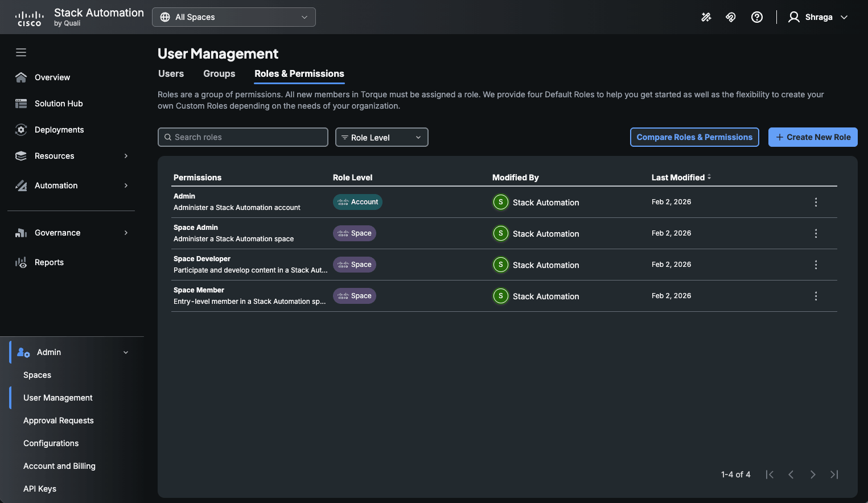Expand the Shraga user menu chevron
This screenshot has width=868, height=503.
844,17
